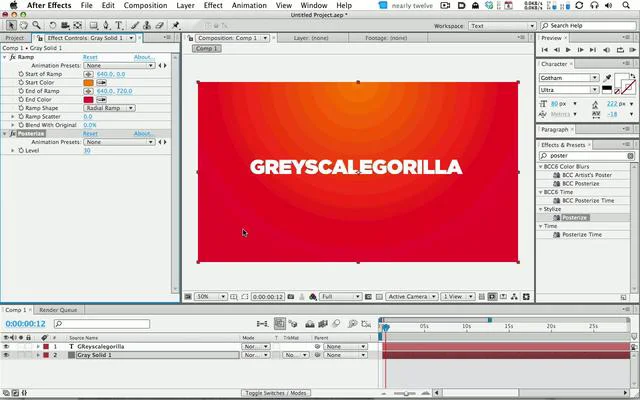Viewport: 640px width, 400px height.
Task: Select the Puppet Pin tool
Action: pos(176,25)
